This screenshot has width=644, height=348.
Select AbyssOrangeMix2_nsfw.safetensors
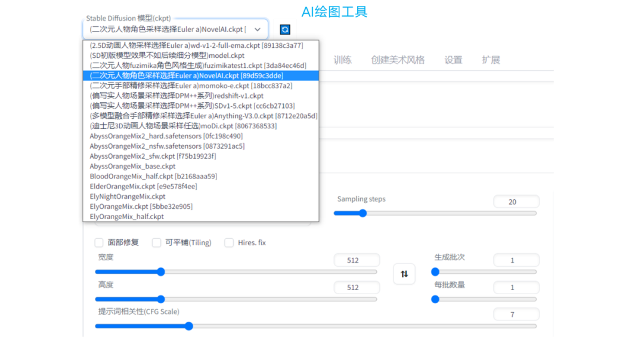pos(201,146)
